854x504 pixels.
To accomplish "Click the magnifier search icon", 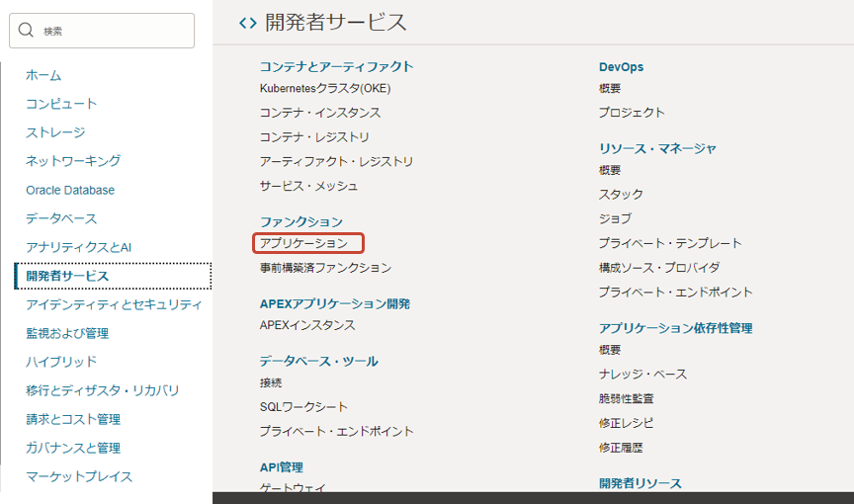I will (26, 30).
